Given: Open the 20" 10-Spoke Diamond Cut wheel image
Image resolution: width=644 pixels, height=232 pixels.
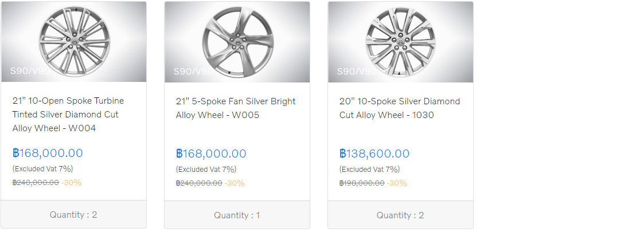Looking at the screenshot, I should pyautogui.click(x=400, y=41).
